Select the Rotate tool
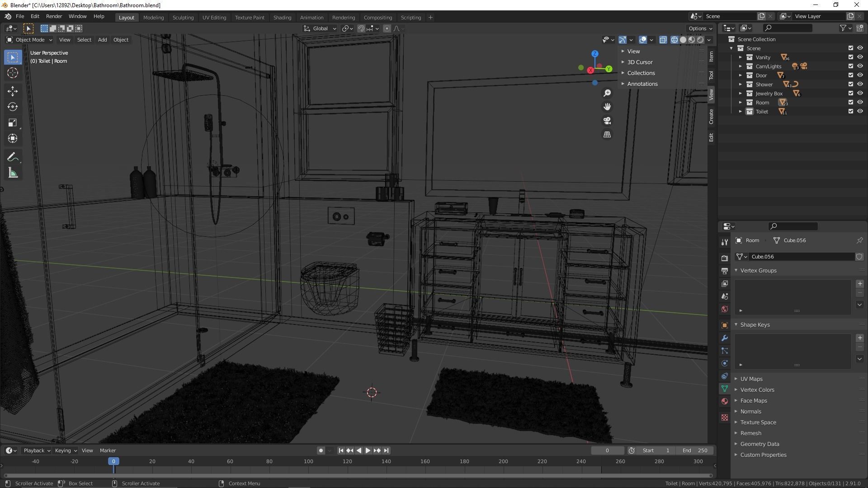 click(x=13, y=107)
